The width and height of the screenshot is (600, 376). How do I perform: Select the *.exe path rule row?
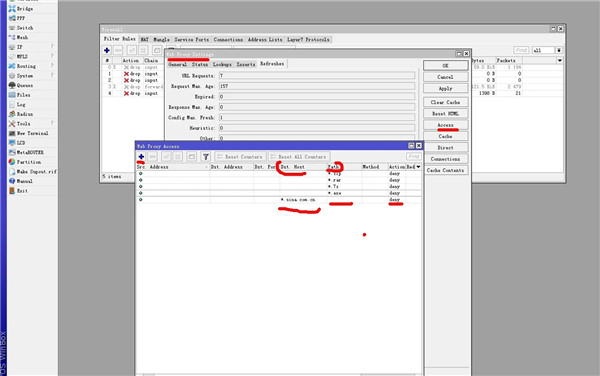coord(279,193)
